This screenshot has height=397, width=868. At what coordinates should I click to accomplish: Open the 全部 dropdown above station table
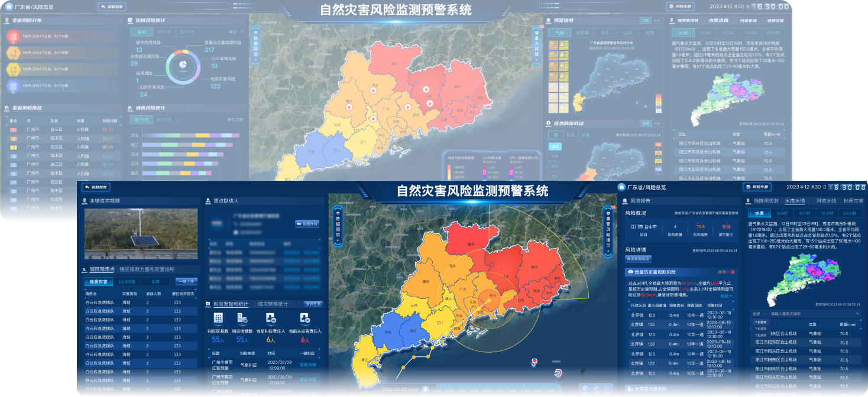point(760,314)
